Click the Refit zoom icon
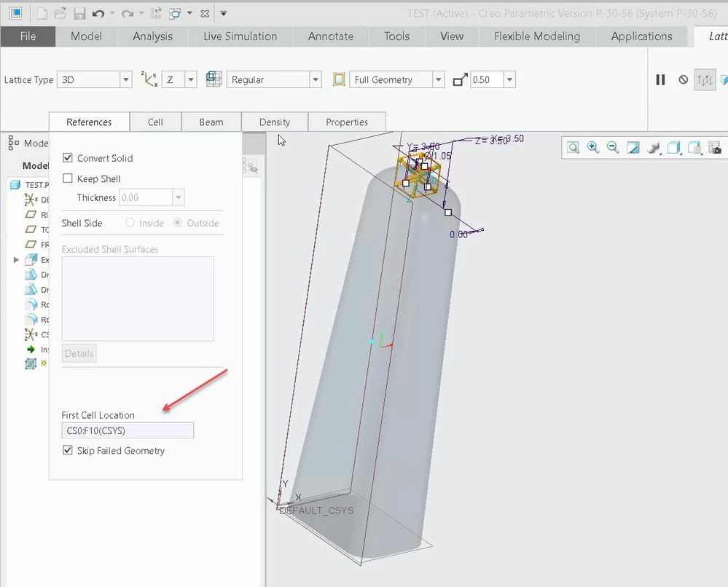 (x=574, y=148)
